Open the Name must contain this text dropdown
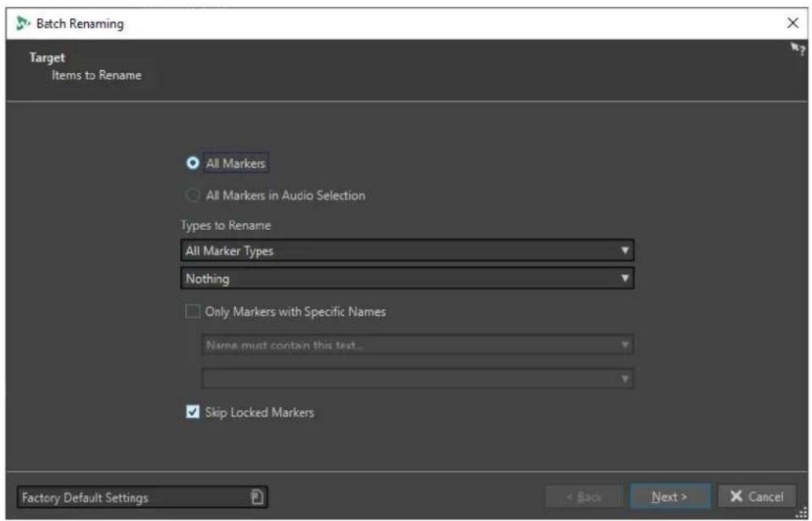812x521 pixels. click(x=417, y=345)
